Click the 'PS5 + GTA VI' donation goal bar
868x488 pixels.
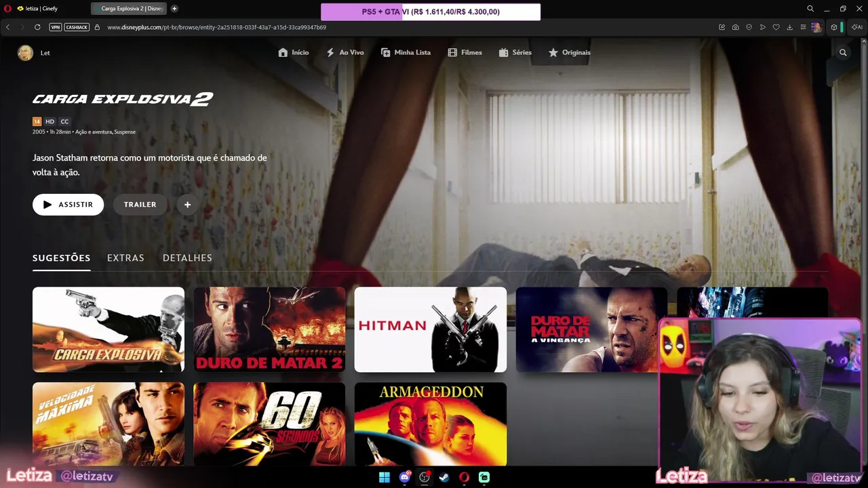point(431,12)
